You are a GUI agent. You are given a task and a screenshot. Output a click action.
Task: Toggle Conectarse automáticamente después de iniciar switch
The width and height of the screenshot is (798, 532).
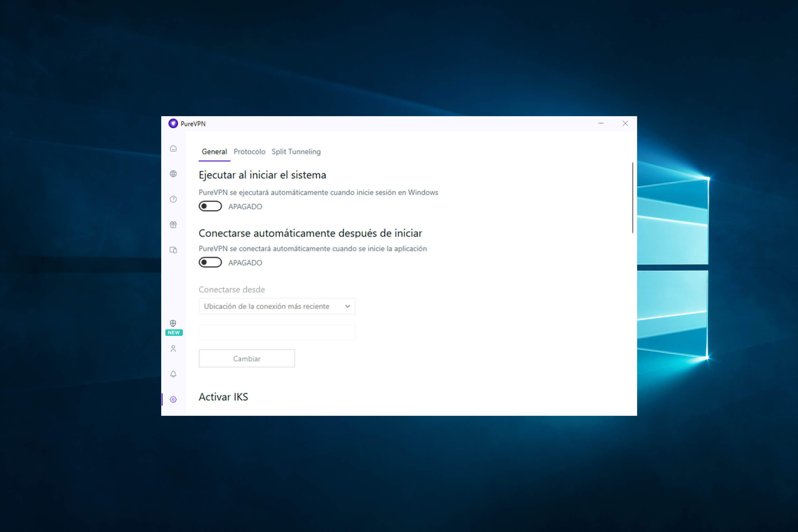click(x=210, y=262)
